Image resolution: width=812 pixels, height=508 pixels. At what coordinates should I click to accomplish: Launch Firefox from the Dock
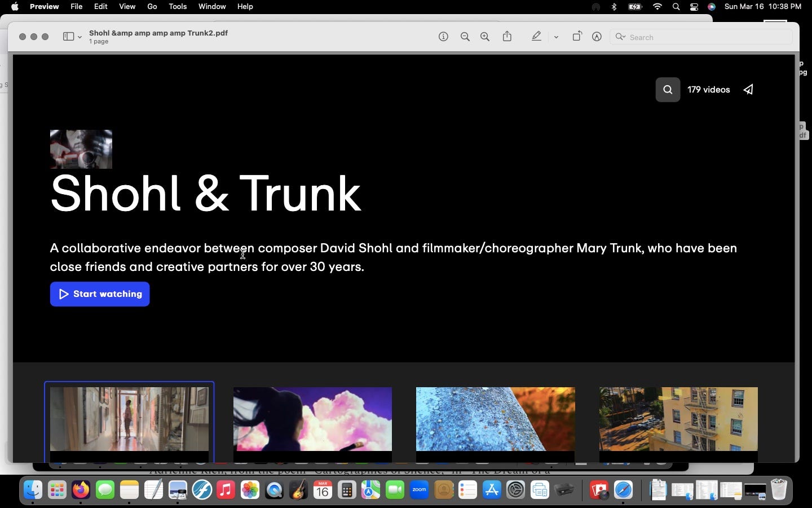pos(81,490)
